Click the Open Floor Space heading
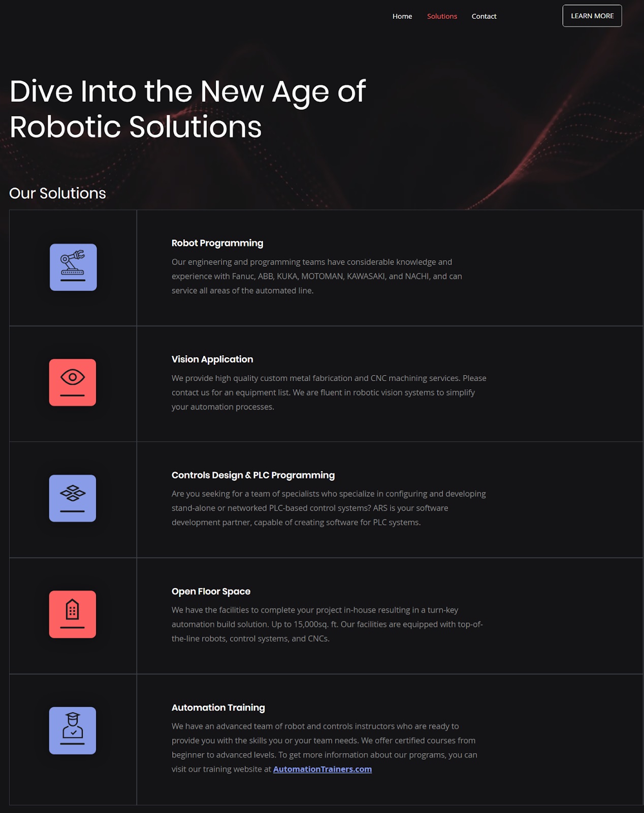Viewport: 644px width, 813px height. 211,591
